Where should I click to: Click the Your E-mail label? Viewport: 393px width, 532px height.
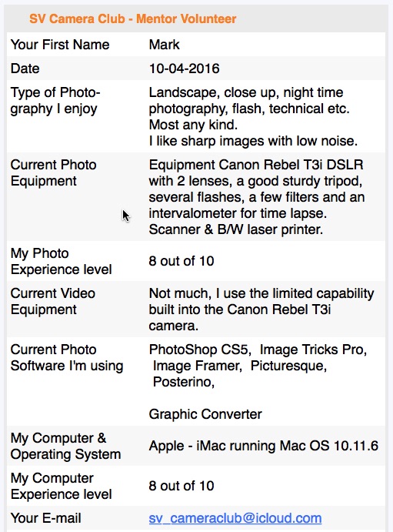[45, 518]
